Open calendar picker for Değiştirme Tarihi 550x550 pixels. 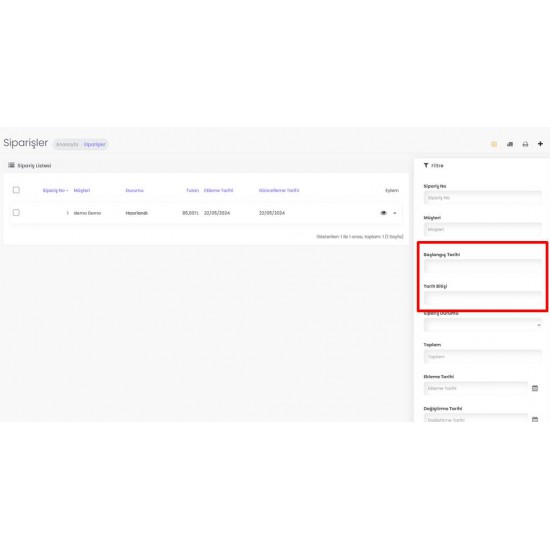coord(535,419)
